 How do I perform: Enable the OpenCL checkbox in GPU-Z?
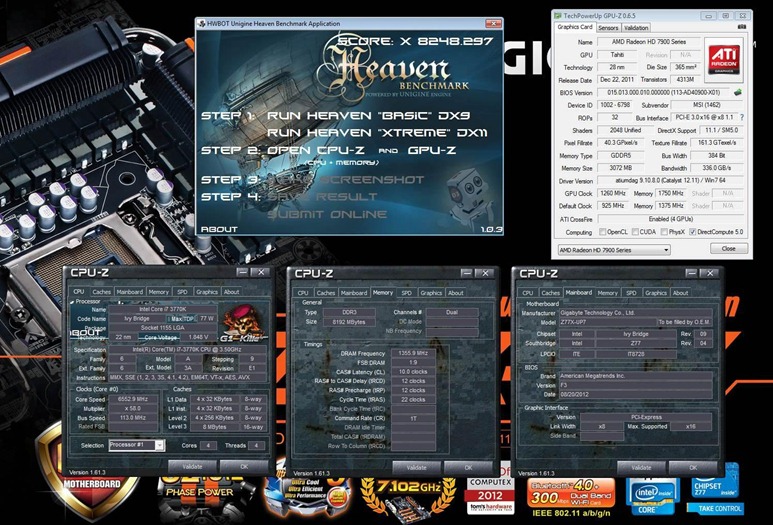tap(602, 232)
